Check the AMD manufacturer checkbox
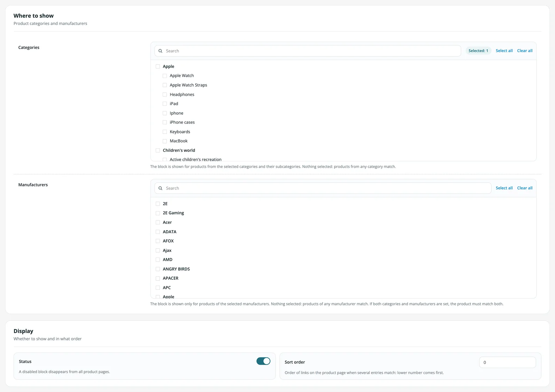555x392 pixels. 158,260
